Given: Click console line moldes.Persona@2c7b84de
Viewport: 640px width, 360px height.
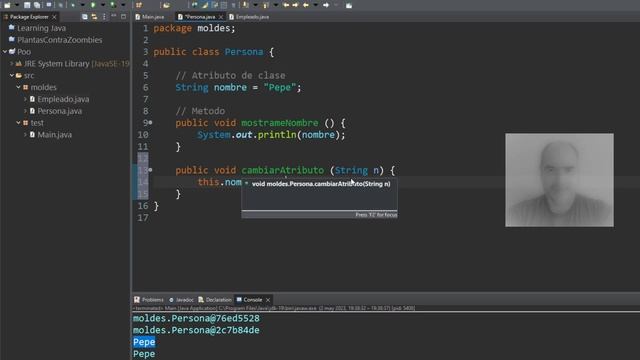Looking at the screenshot, I should pyautogui.click(x=196, y=330).
